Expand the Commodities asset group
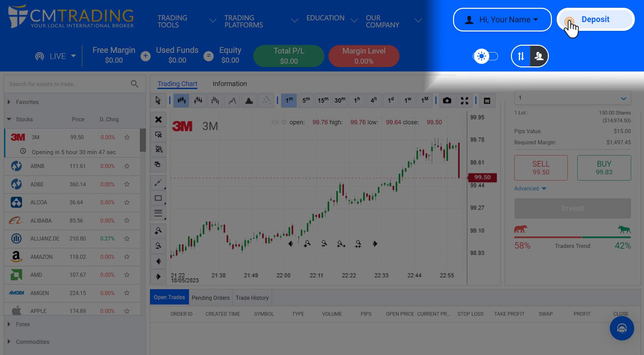 (x=9, y=342)
